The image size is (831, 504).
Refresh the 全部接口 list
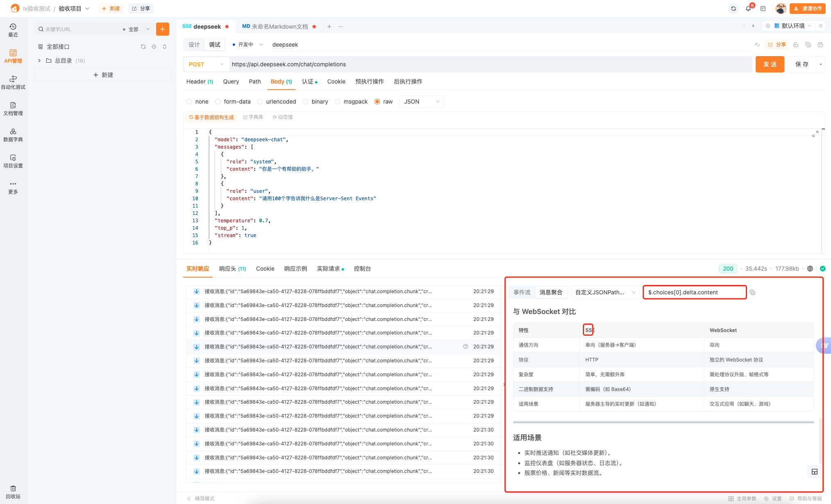[143, 47]
